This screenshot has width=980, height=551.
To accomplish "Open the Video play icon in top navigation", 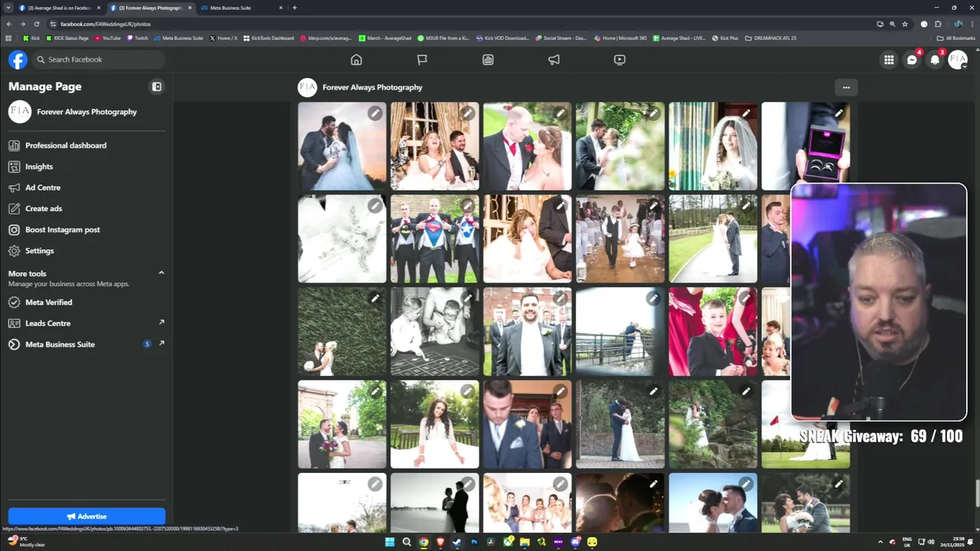I will coord(619,60).
